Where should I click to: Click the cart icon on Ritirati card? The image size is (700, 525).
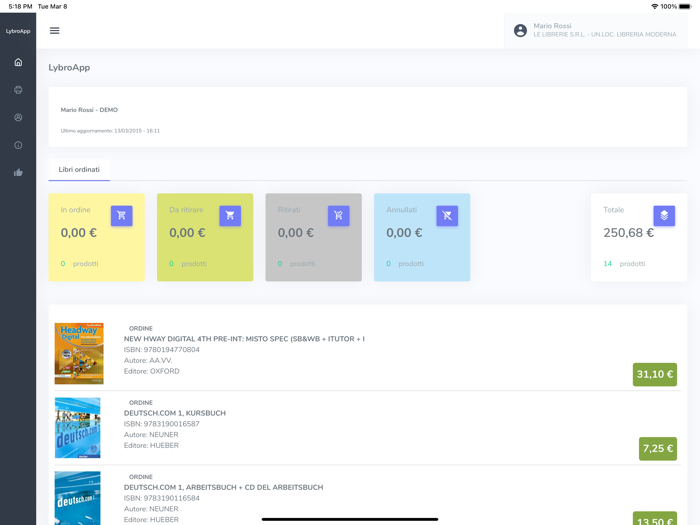338,216
